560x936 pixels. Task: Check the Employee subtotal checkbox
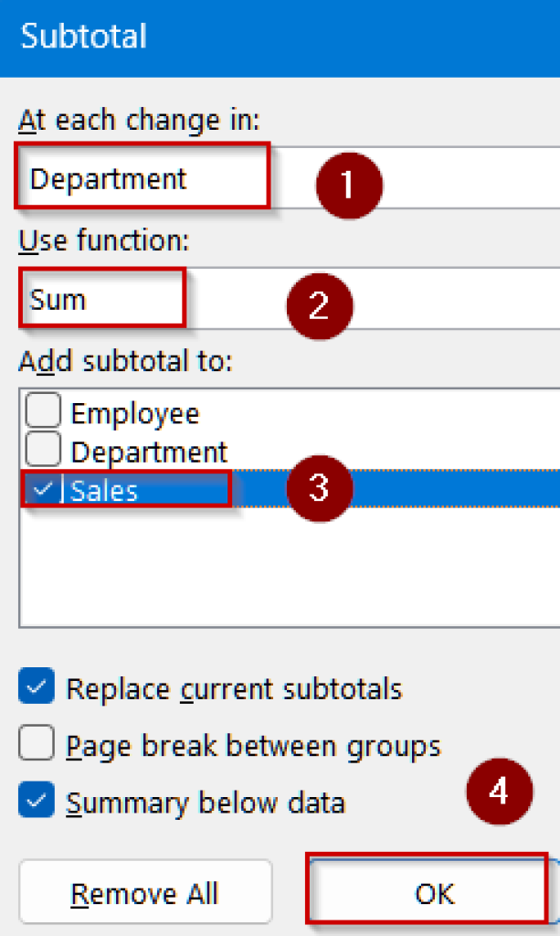point(43,411)
